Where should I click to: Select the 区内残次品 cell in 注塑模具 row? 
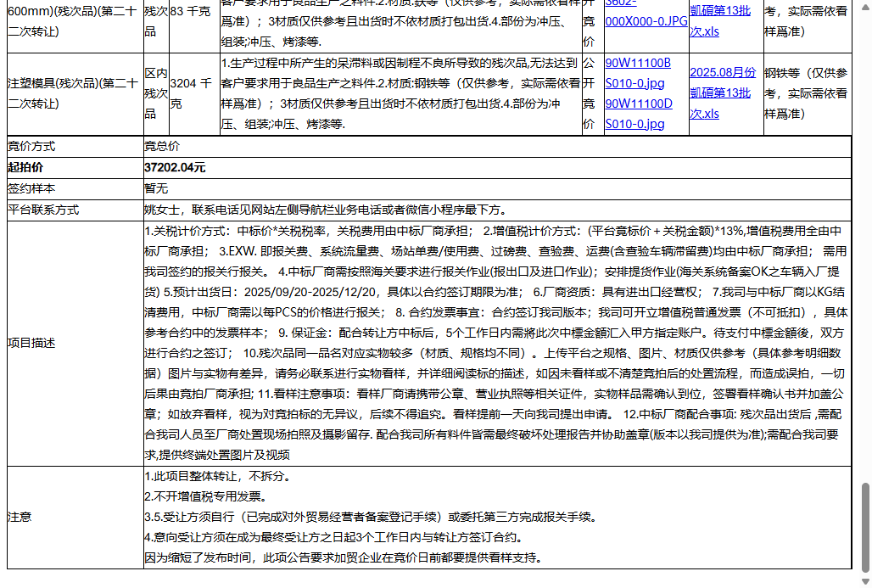click(156, 93)
